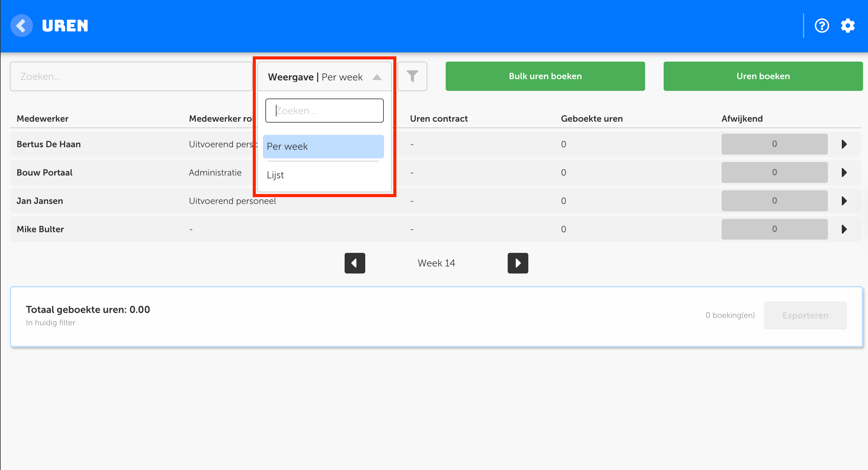This screenshot has width=868, height=470.
Task: Click the Bulk uren boeken button
Action: (545, 76)
